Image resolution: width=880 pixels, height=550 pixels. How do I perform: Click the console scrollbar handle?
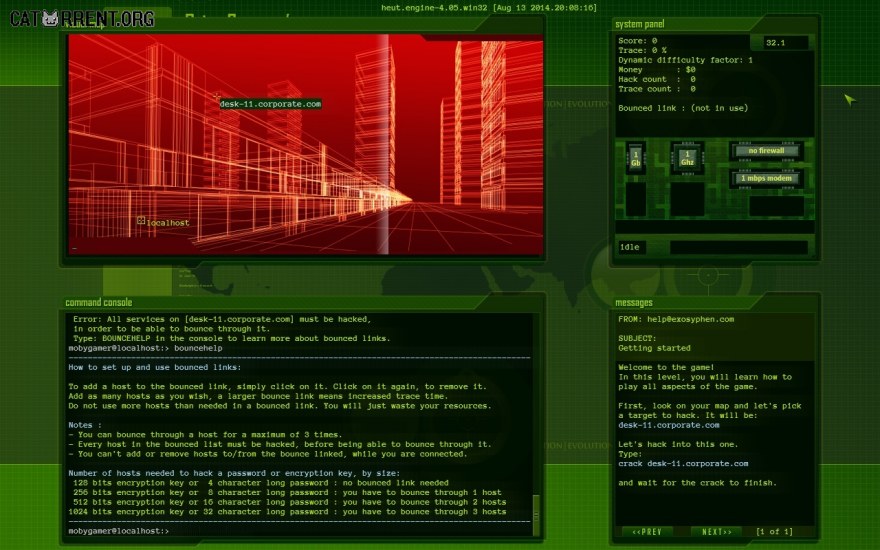pos(536,515)
